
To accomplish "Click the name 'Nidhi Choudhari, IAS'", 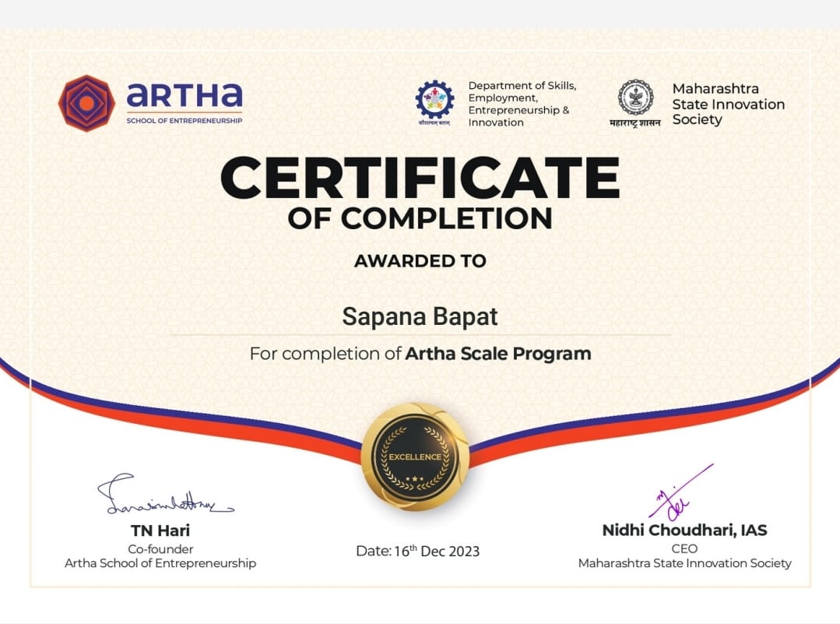I will tap(684, 531).
